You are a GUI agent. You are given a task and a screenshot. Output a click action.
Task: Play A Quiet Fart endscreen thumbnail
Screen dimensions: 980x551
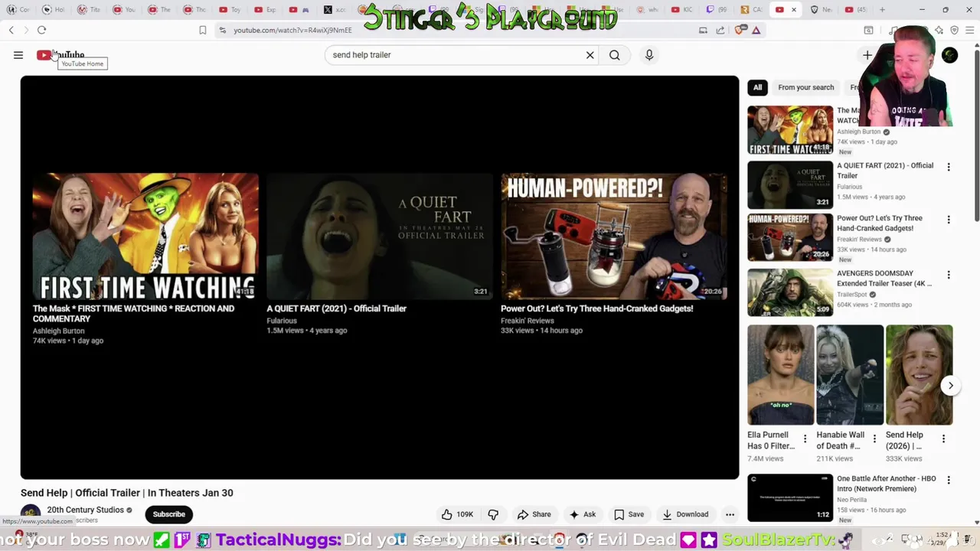pyautogui.click(x=380, y=236)
